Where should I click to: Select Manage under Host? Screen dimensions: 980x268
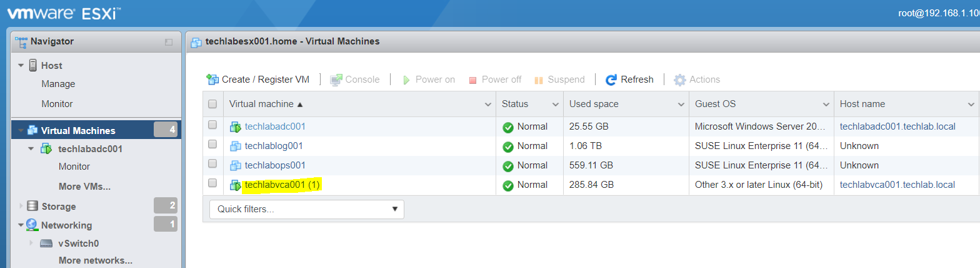coord(58,84)
